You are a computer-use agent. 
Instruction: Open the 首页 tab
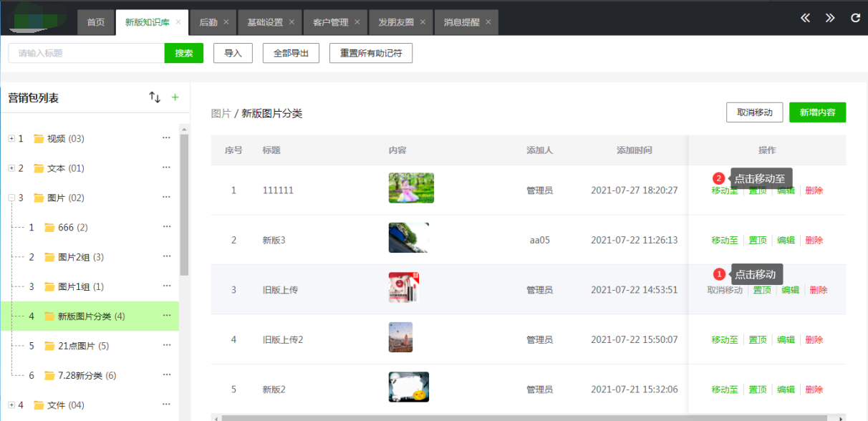(96, 22)
